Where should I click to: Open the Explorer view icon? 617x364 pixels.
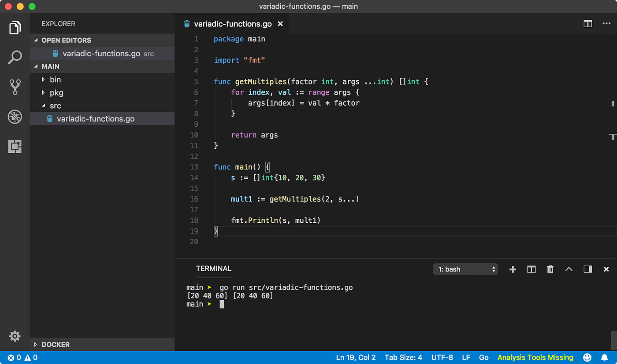15,27
